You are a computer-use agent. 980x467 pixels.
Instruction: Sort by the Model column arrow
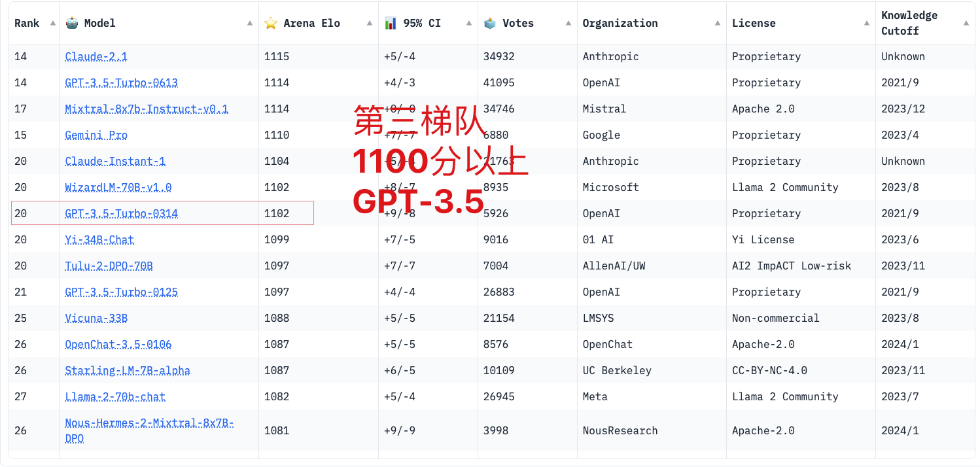click(x=249, y=23)
